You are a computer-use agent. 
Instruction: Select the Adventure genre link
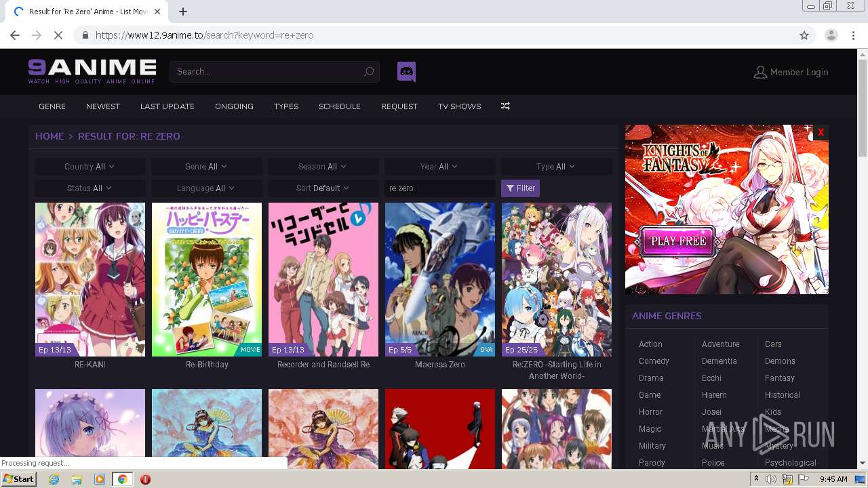(720, 344)
